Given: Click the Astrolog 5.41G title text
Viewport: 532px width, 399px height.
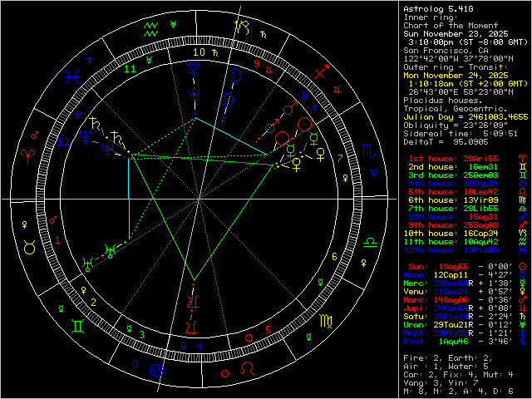Looking at the screenshot, I should [437, 7].
